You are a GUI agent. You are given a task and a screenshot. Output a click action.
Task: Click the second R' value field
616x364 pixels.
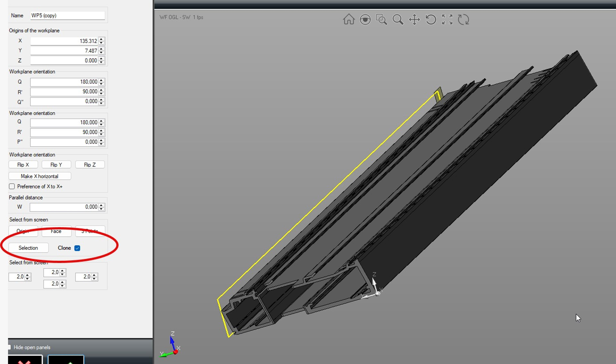64,132
